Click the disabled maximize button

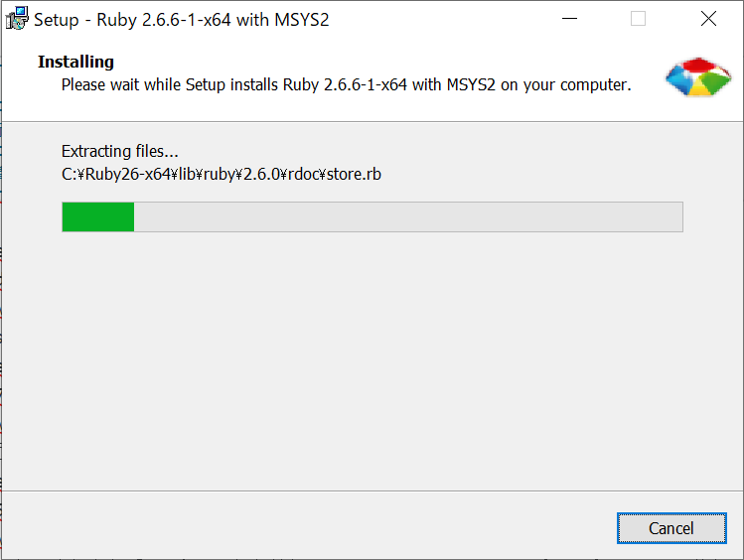(x=638, y=19)
